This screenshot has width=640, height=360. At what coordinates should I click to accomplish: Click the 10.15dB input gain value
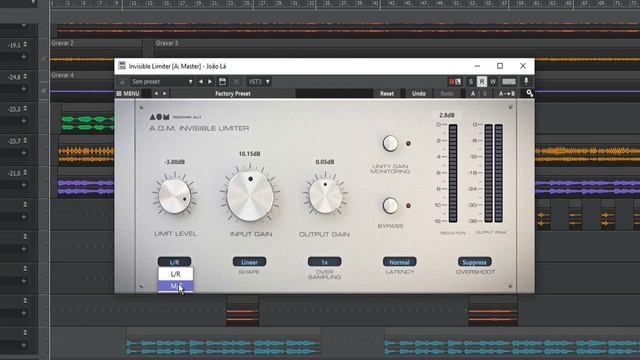249,154
